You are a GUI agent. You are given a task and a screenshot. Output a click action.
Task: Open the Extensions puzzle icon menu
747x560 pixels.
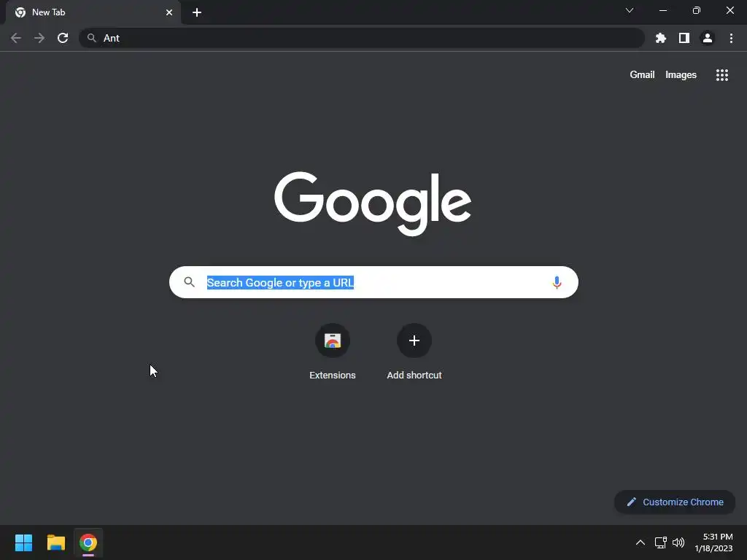point(660,38)
